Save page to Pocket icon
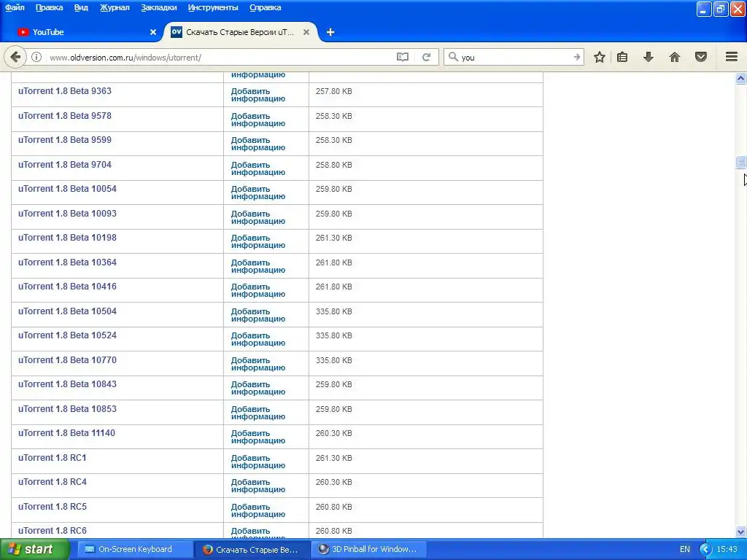This screenshot has width=747, height=560. [x=701, y=57]
